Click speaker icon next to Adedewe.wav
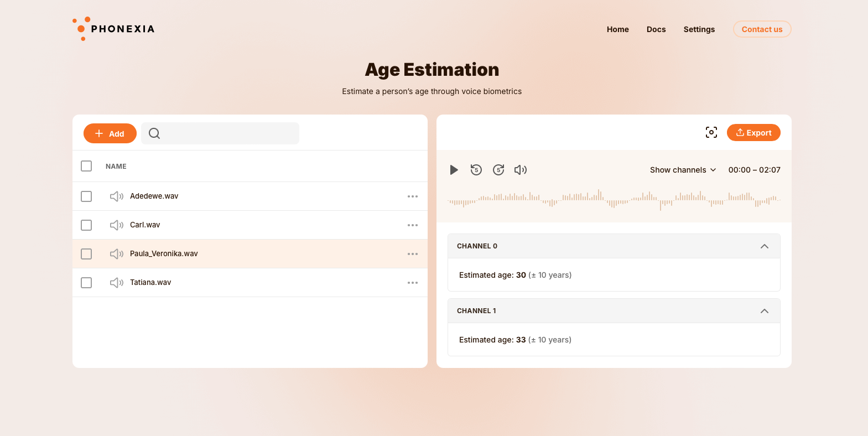The image size is (868, 436). coord(117,196)
